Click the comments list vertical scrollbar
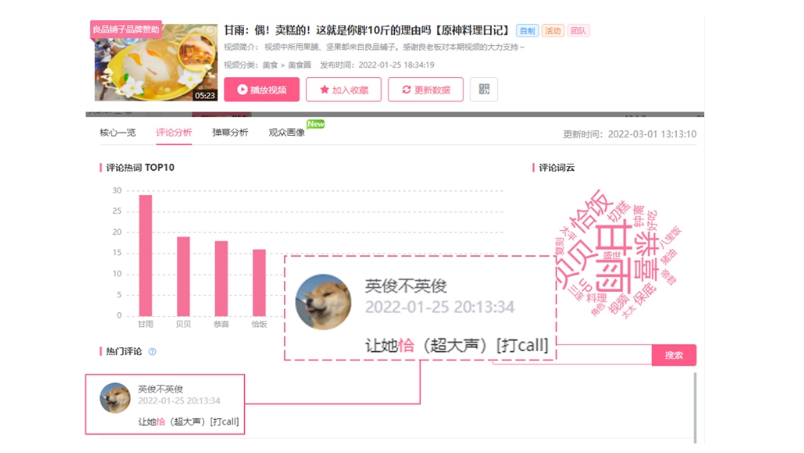The height and width of the screenshot is (453, 804). pyautogui.click(x=695, y=408)
